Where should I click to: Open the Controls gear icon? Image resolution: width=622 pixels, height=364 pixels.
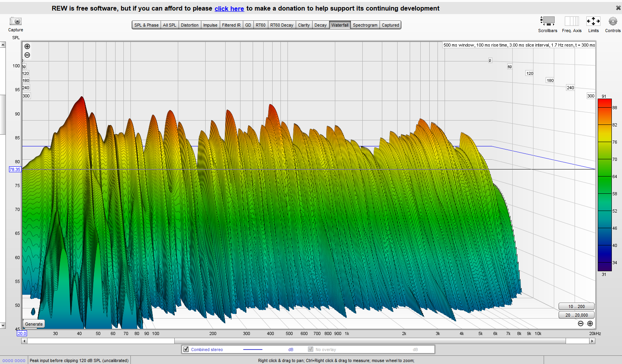click(613, 21)
